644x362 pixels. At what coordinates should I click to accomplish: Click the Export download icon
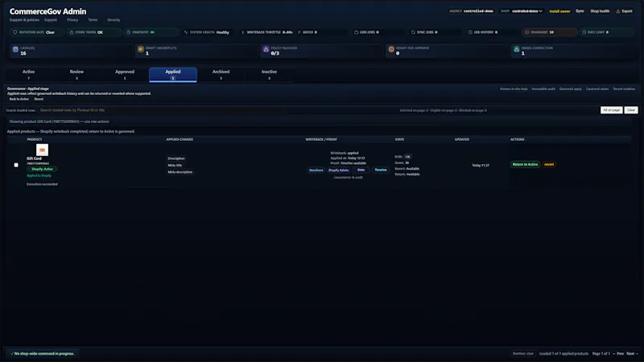(617, 11)
